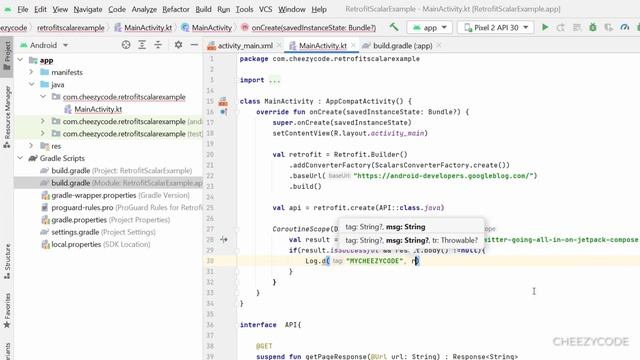This screenshot has width=640, height=360.
Task: Click the Make Project hammer icon
Action: [394, 27]
